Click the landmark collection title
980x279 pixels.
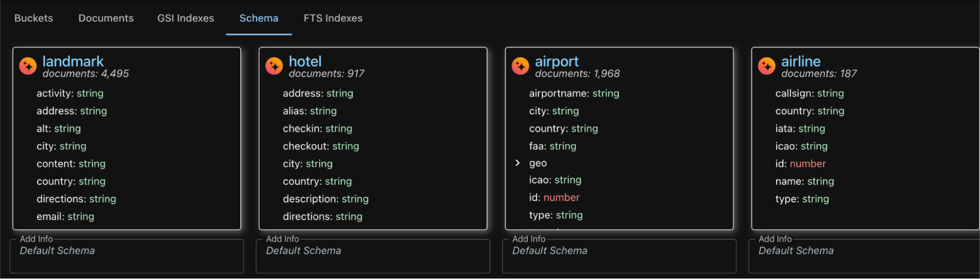tap(73, 61)
